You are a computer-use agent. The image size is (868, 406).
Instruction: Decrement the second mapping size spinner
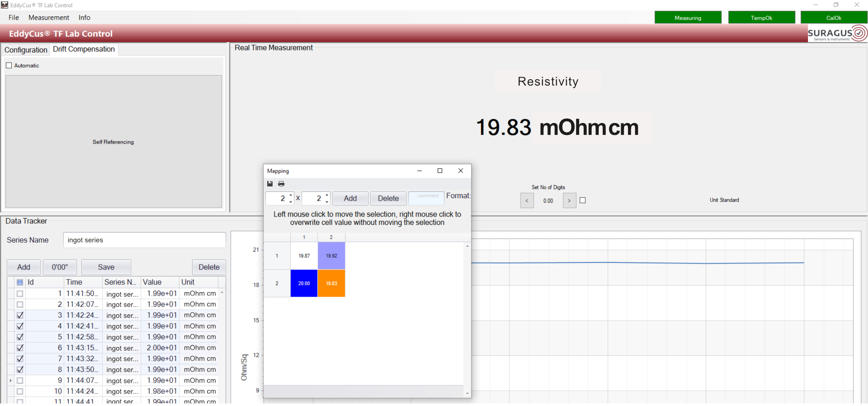pos(327,202)
